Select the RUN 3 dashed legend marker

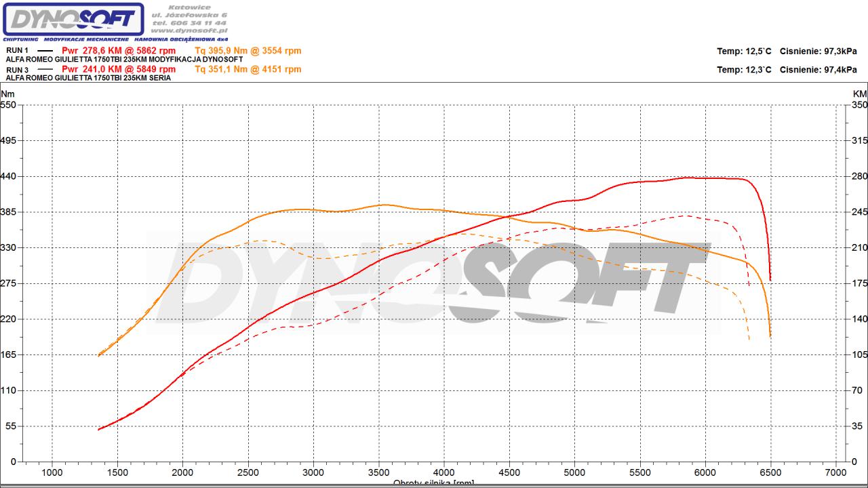45,69
